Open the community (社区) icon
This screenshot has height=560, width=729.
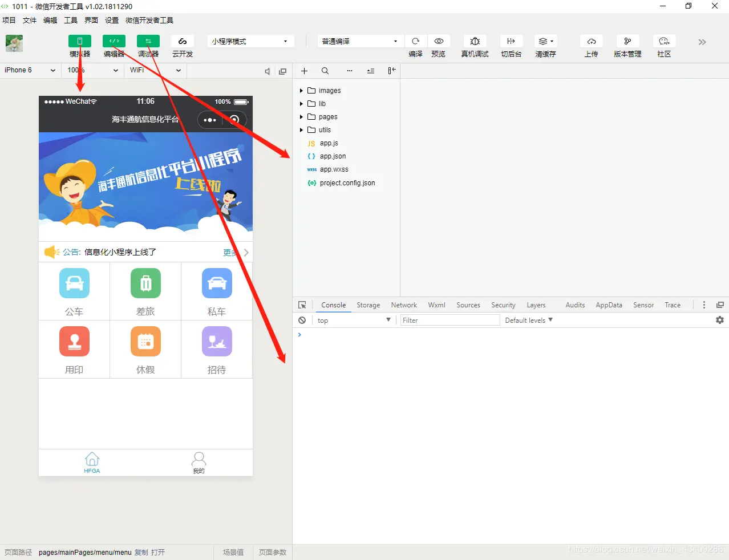point(664,41)
